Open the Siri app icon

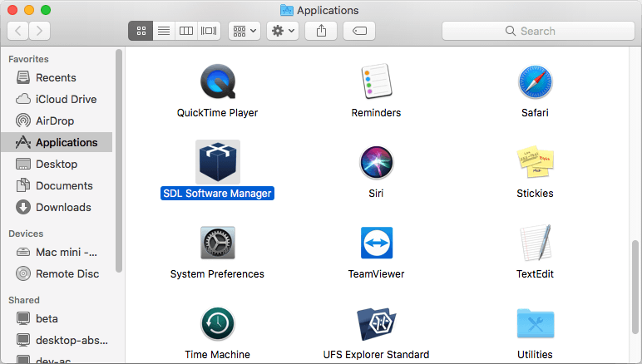pyautogui.click(x=376, y=162)
